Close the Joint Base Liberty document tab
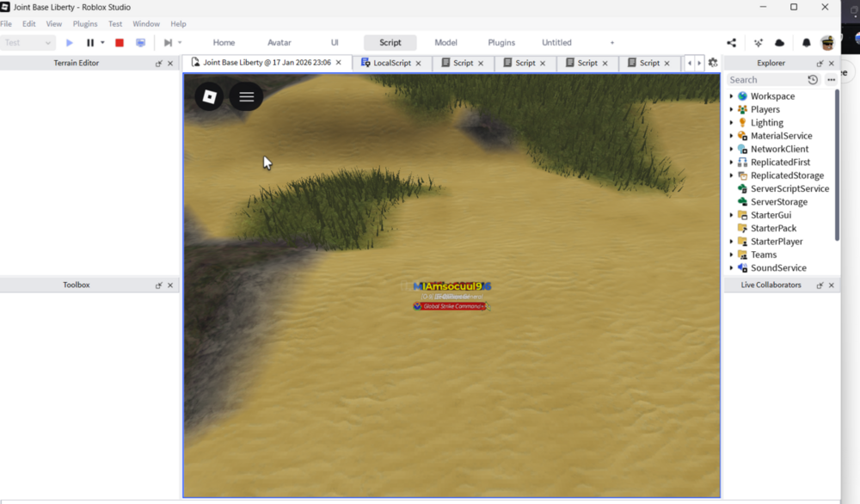Screen dimensions: 860x504 [338, 63]
